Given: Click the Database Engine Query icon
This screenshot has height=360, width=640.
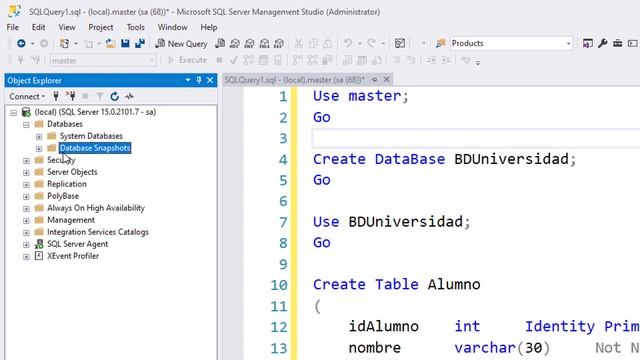Looking at the screenshot, I should tap(220, 43).
